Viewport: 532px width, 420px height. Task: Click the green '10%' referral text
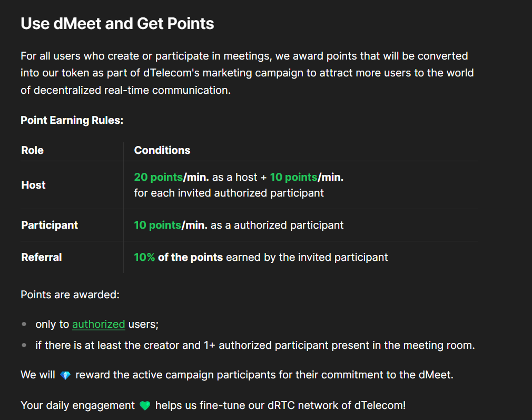coord(144,257)
